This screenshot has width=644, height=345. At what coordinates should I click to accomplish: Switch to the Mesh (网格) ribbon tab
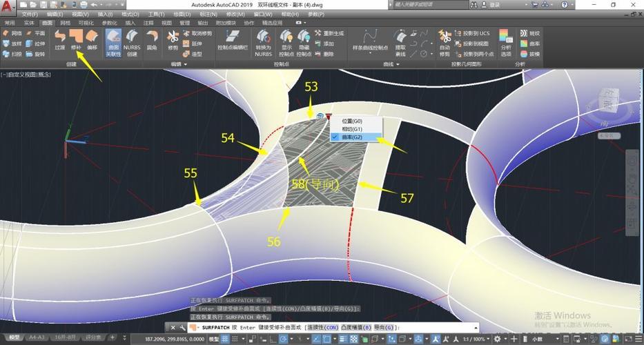click(x=65, y=23)
